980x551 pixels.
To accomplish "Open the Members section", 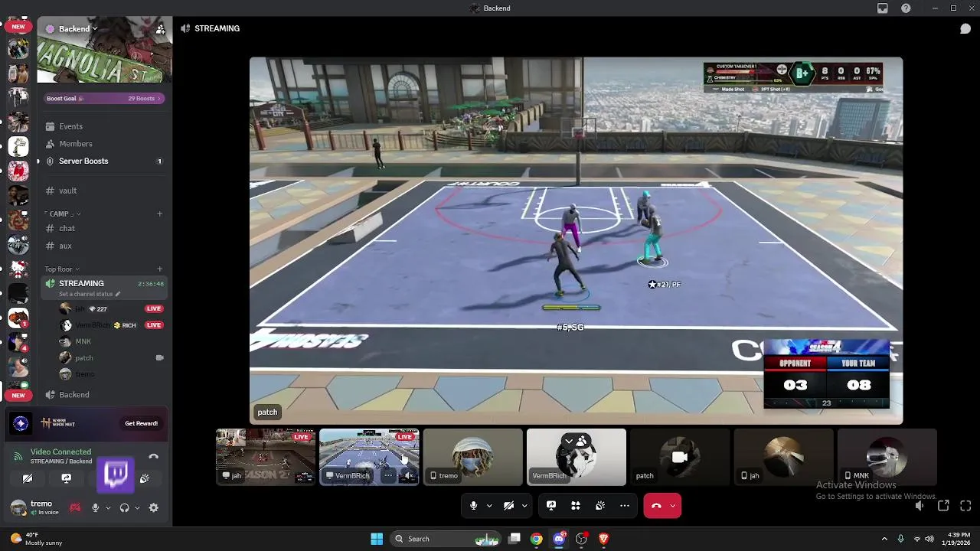I will click(103, 144).
